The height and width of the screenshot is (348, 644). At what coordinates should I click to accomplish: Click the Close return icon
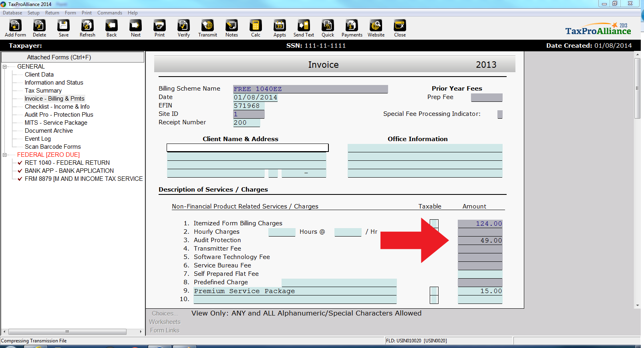pos(400,28)
